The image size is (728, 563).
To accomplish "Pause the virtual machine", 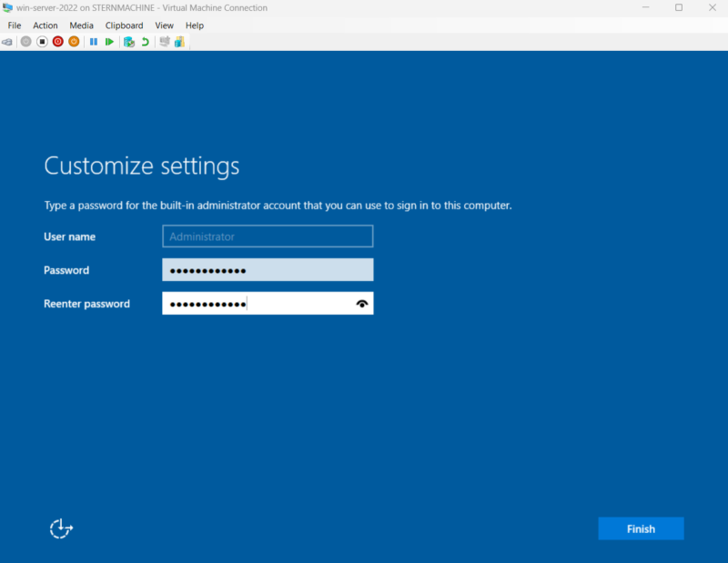I will [94, 42].
